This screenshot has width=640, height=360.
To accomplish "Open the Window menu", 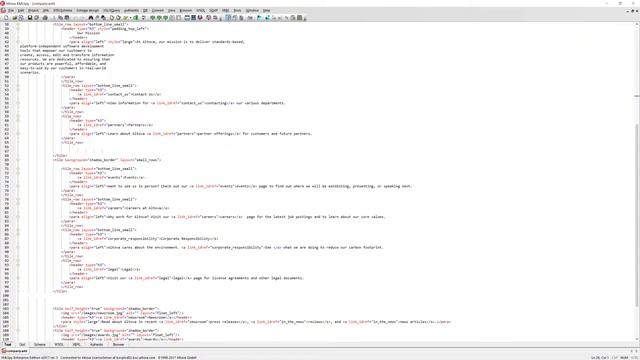I will [x=252, y=10].
